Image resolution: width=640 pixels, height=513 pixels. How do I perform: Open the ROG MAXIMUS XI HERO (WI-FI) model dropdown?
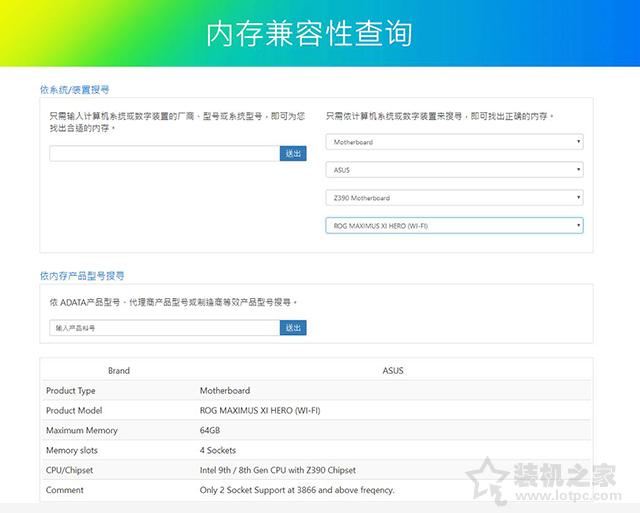pyautogui.click(x=454, y=226)
